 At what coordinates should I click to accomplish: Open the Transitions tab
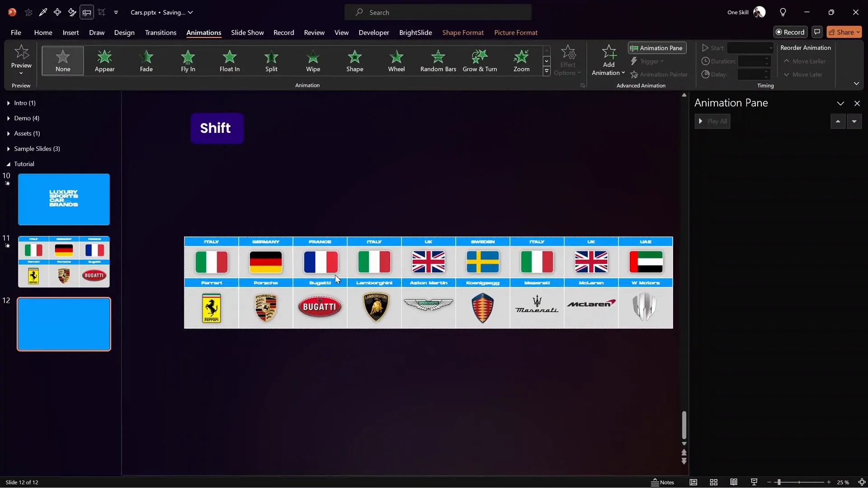160,33
